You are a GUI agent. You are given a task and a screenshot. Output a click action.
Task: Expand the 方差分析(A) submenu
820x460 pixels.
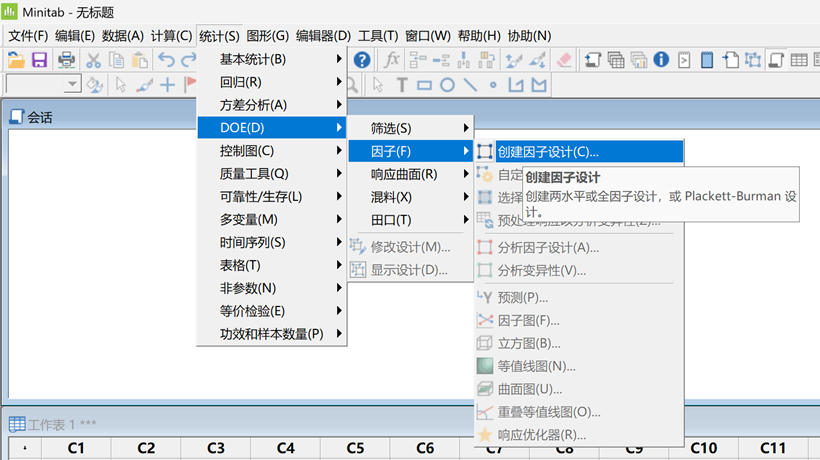click(272, 105)
